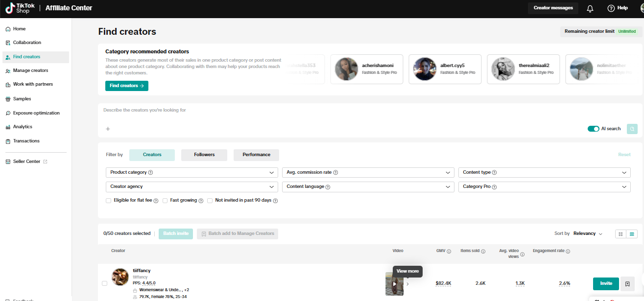Click the TikTok Shop logo

tap(21, 8)
